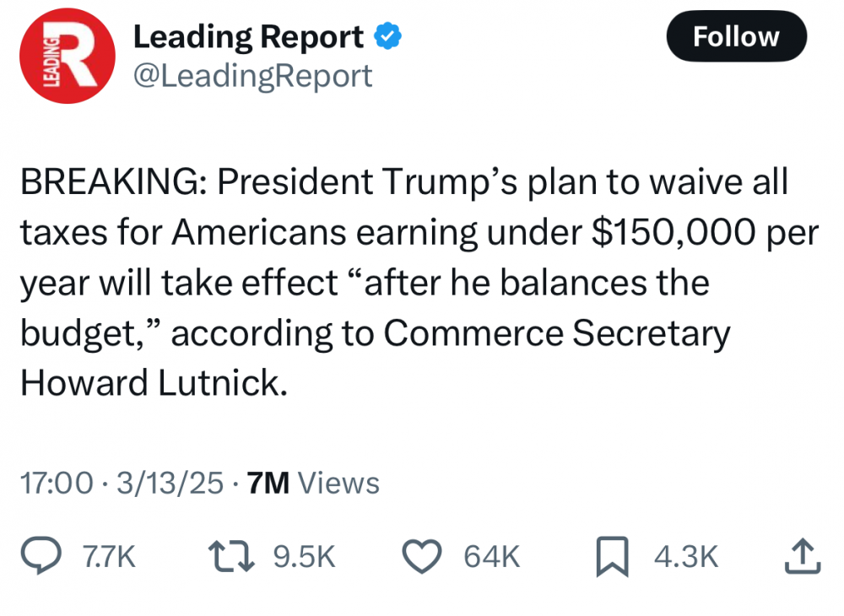Open the Leading Report red R avatar
The height and width of the screenshot is (616, 844).
[x=67, y=62]
